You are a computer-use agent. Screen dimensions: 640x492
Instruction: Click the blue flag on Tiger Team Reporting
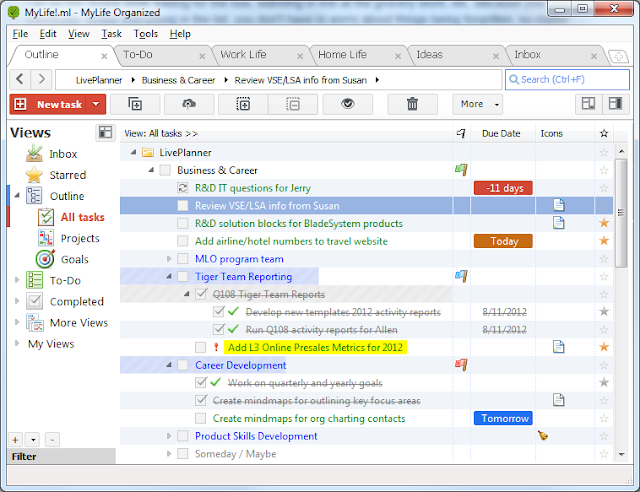point(461,276)
